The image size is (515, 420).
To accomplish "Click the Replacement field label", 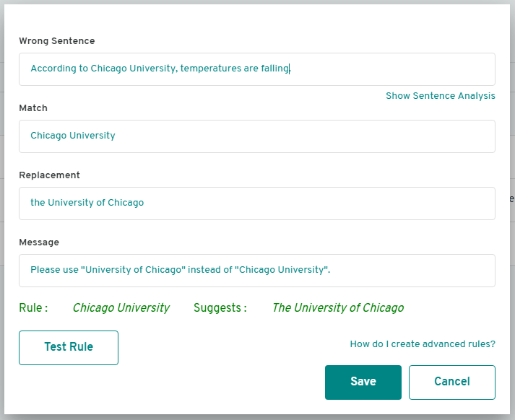I will (49, 175).
